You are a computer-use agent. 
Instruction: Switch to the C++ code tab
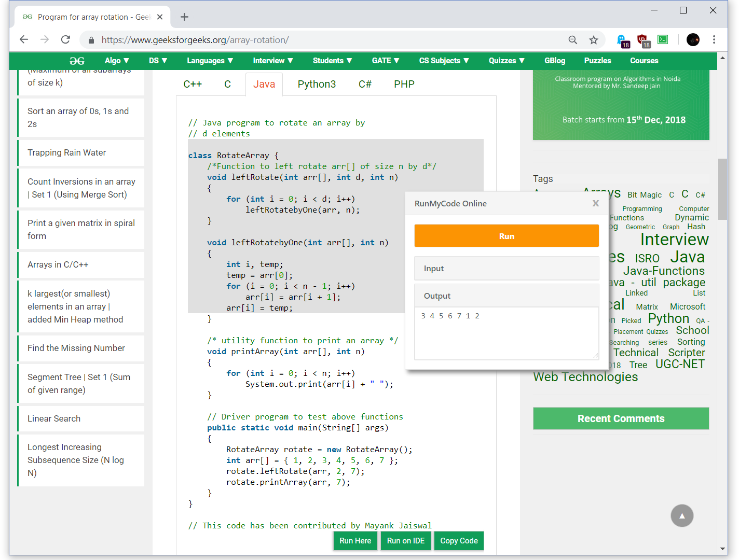(x=193, y=84)
